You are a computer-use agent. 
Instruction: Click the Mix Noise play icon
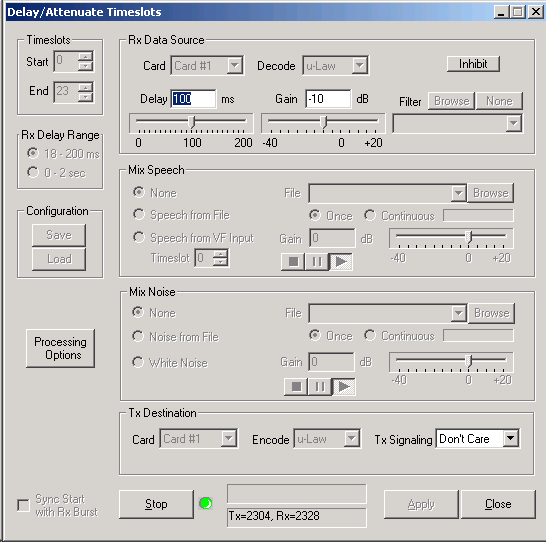344,386
